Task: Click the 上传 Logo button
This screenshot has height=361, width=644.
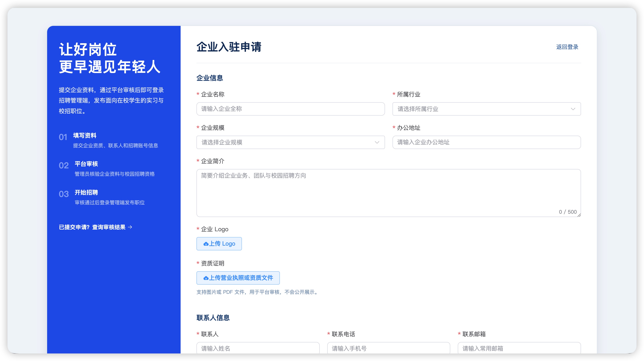Action: pyautogui.click(x=219, y=244)
